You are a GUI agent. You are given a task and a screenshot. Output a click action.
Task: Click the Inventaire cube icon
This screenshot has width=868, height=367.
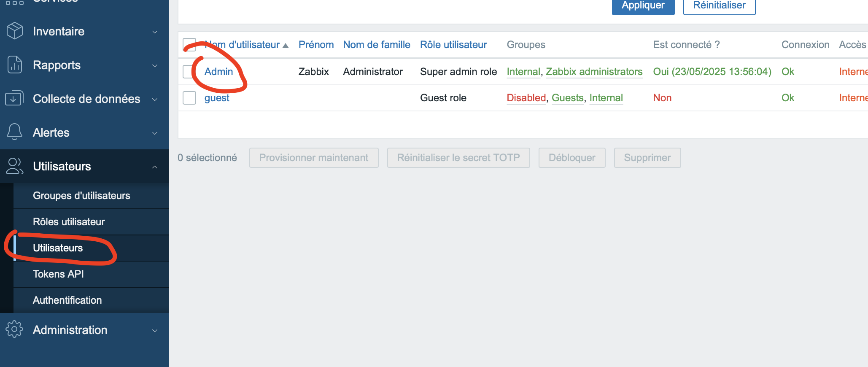click(x=15, y=31)
